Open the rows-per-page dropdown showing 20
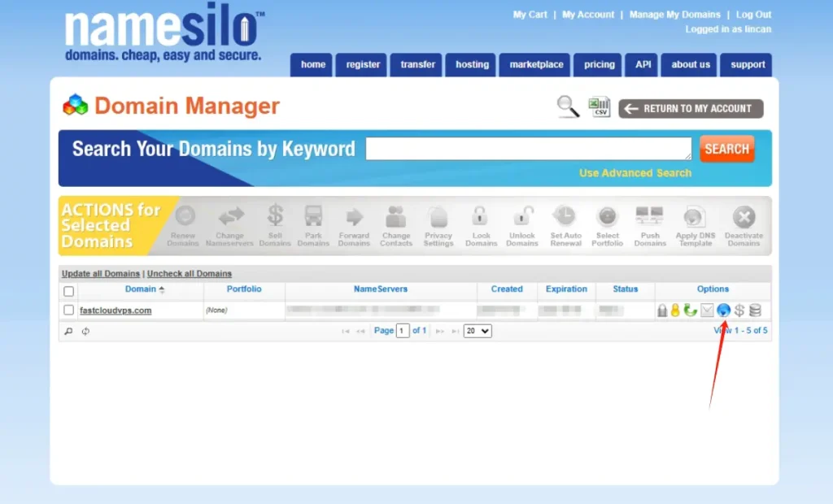The height and width of the screenshot is (504, 833). tap(478, 331)
